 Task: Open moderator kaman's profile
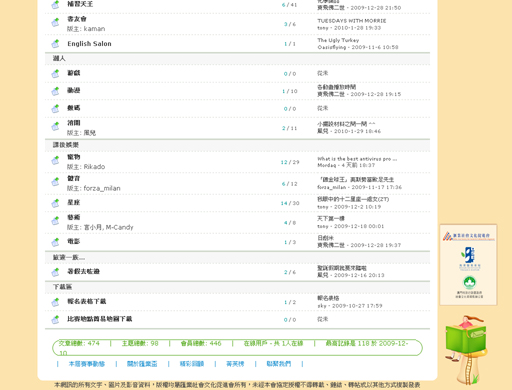coord(94,29)
